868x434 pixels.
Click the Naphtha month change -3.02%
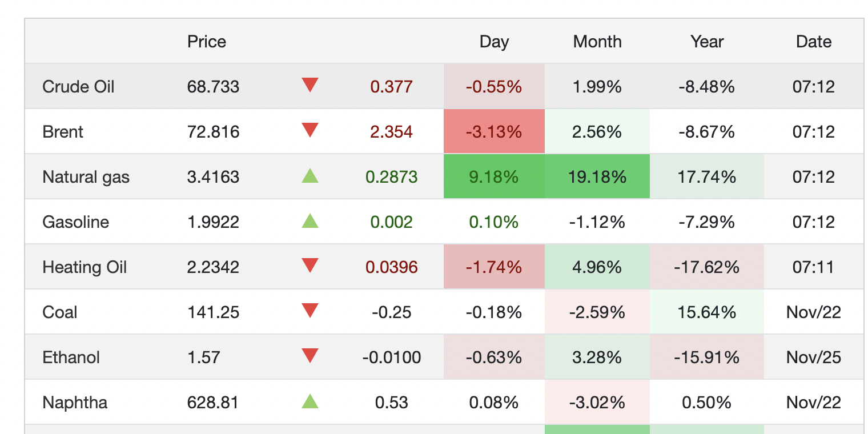[597, 403]
